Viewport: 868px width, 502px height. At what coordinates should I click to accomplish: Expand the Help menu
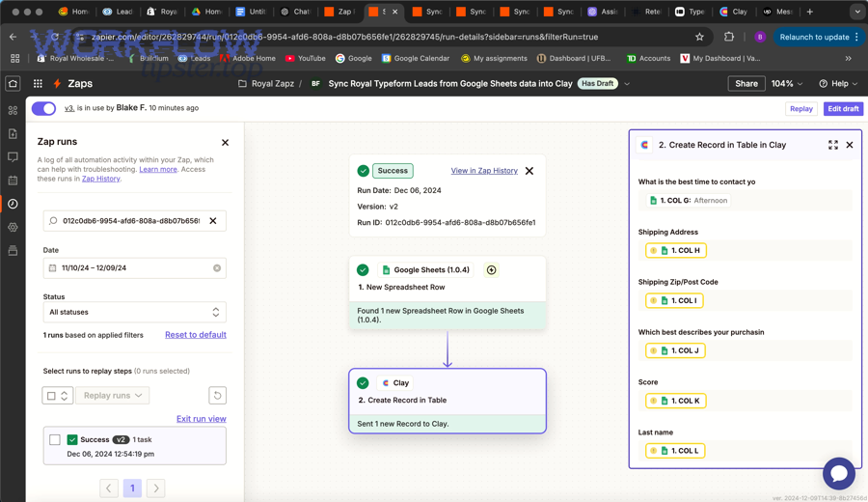point(839,84)
